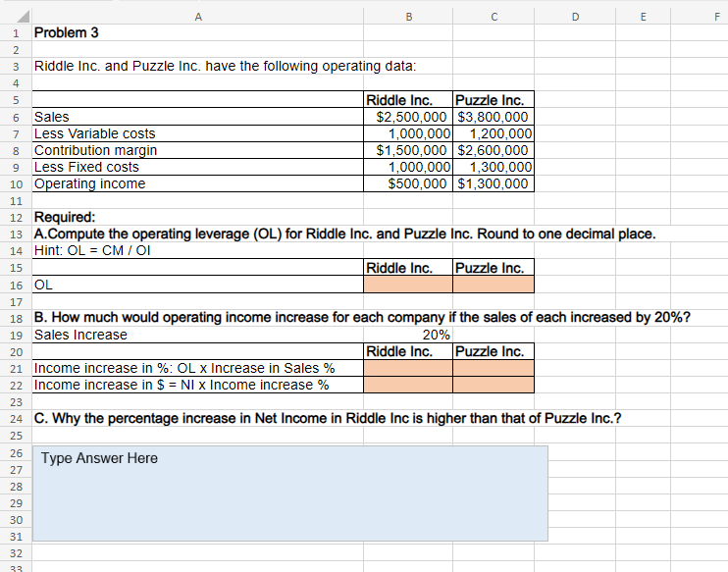Click 'Less Variable costs' label
728x572 pixels.
(95, 133)
